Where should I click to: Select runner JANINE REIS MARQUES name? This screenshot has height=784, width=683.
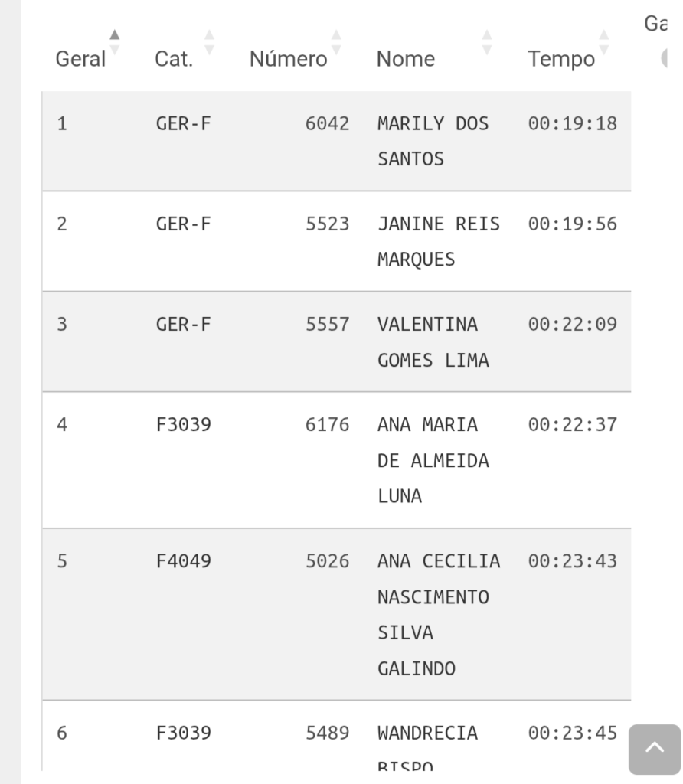coord(439,241)
